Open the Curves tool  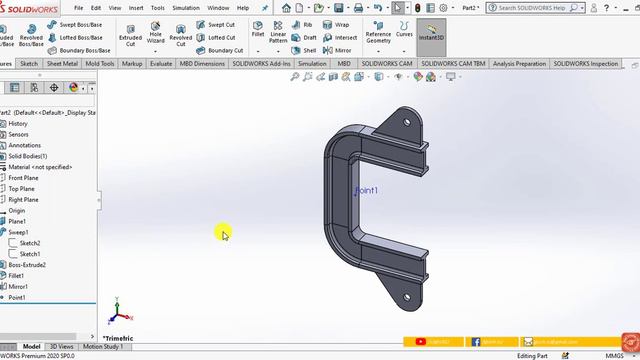click(404, 29)
